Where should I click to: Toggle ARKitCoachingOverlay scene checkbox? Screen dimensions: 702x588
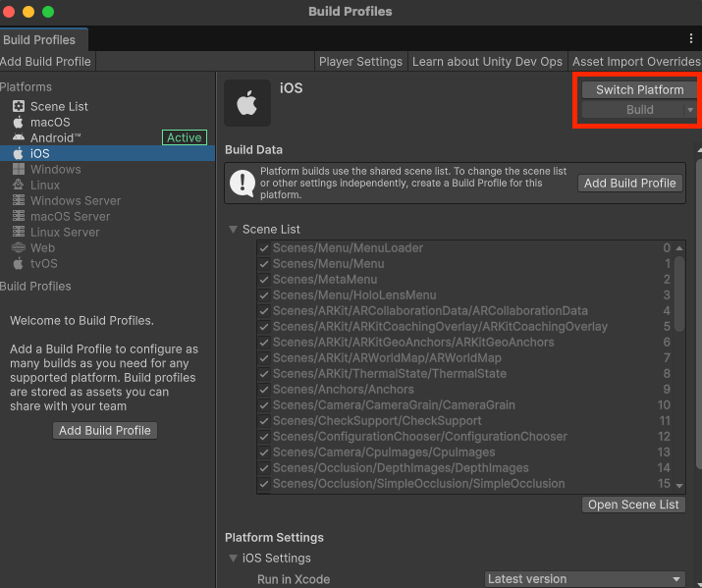click(264, 326)
